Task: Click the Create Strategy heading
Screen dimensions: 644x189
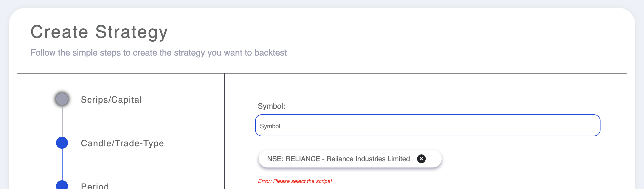Action: tap(99, 32)
